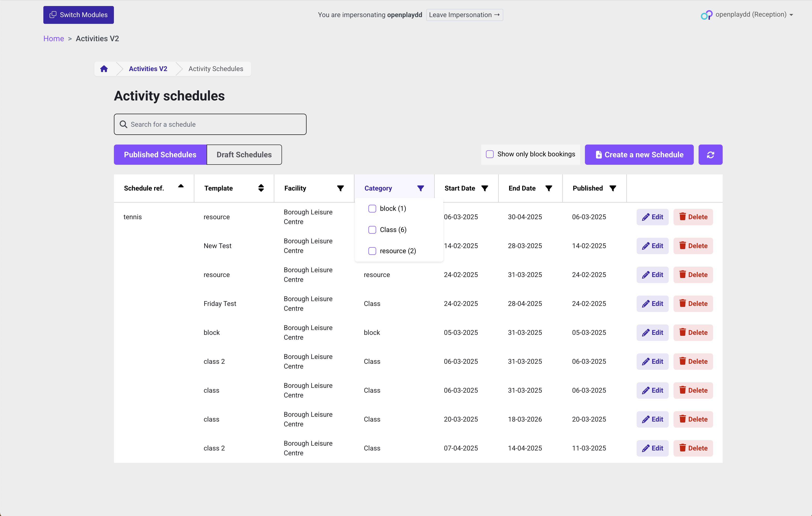Check the Class (6) category filter
The width and height of the screenshot is (812, 516).
[372, 230]
